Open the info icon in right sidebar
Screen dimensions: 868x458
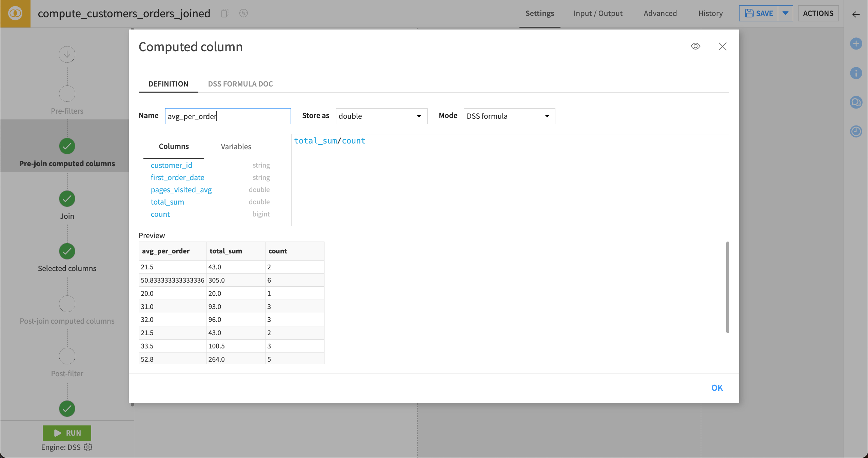[856, 73]
